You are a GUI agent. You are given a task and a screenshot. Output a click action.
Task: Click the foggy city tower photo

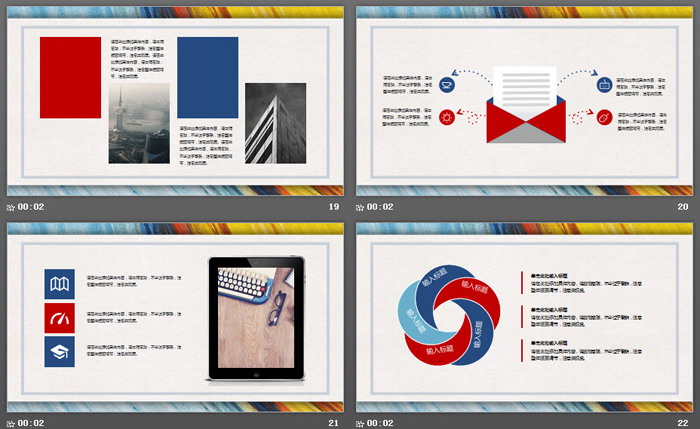coord(139,124)
